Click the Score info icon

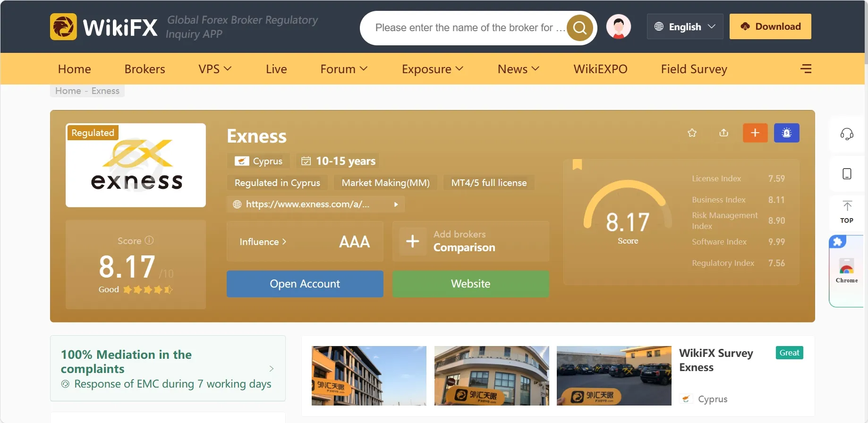click(x=149, y=240)
